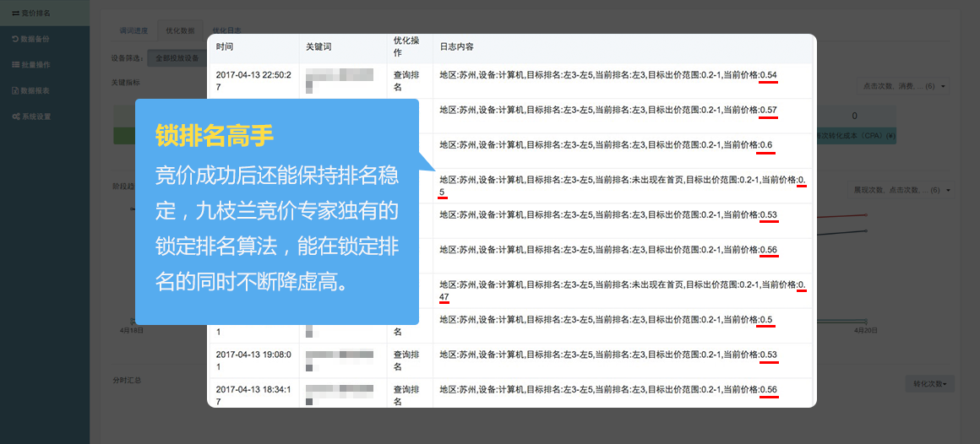Click the 4月18日 chart axis label
980x444 pixels.
coord(132,330)
